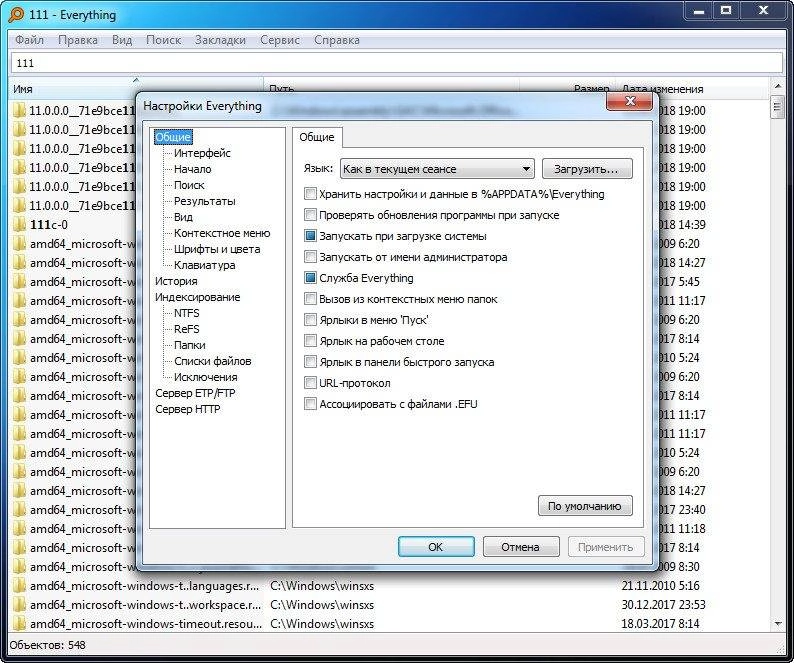This screenshot has height=663, width=794.
Task: Open the Язык language dropdown
Action: (x=438, y=169)
